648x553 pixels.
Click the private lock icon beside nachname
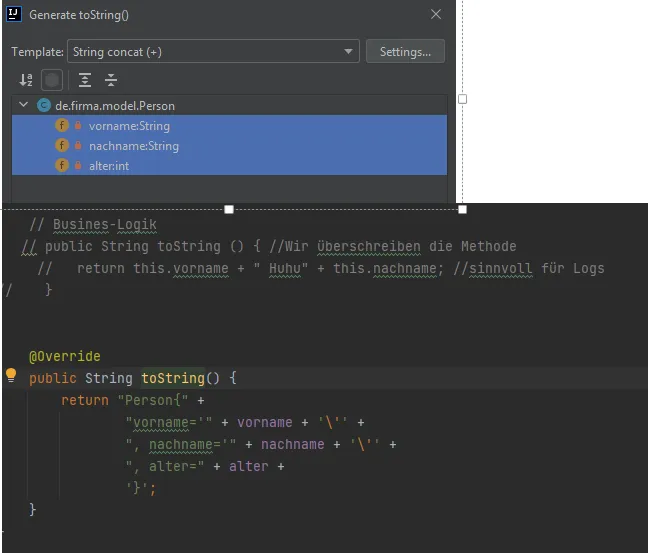tap(78, 145)
